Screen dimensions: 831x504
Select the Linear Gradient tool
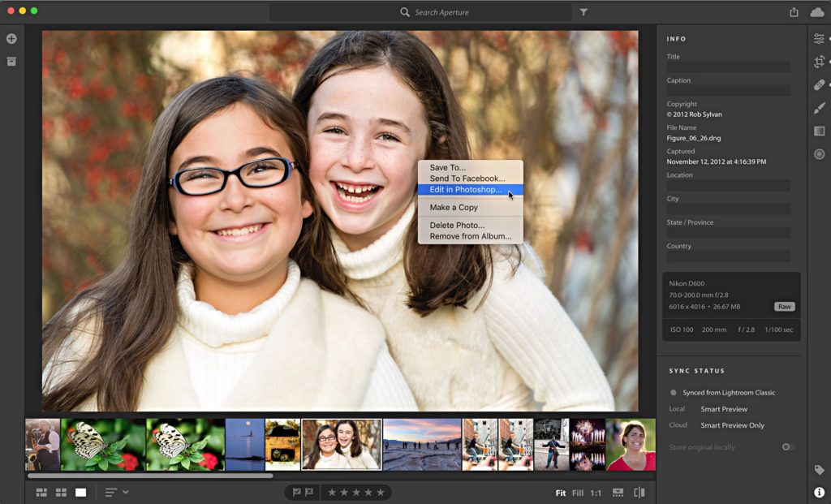click(819, 131)
